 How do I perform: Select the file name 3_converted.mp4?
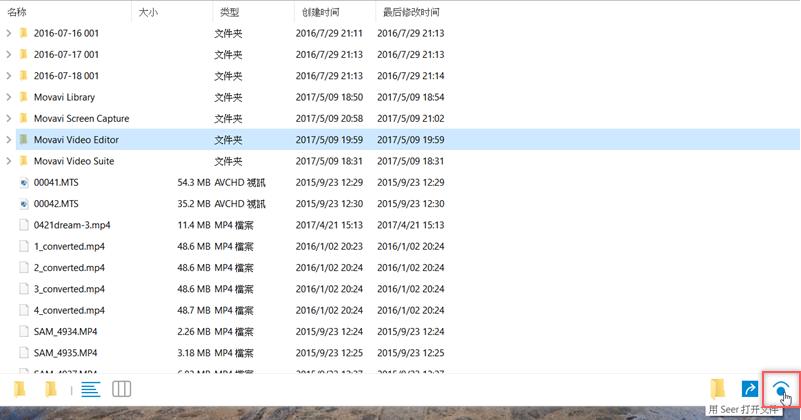(x=69, y=289)
